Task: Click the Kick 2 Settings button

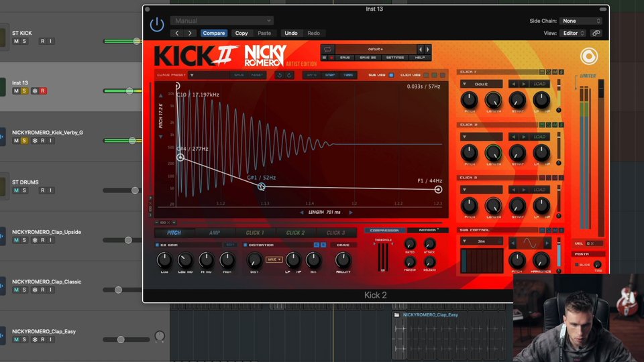Action: click(x=394, y=58)
